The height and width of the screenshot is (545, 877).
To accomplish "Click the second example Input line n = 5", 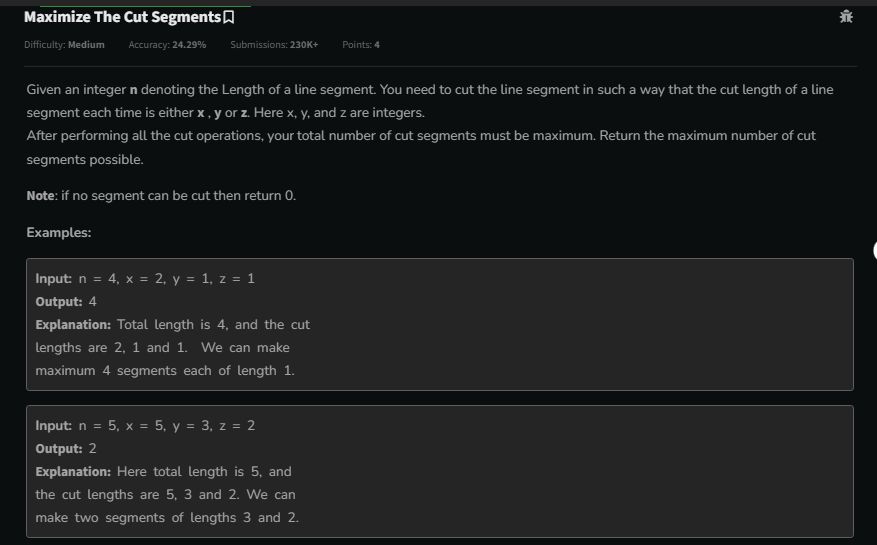I will point(145,426).
